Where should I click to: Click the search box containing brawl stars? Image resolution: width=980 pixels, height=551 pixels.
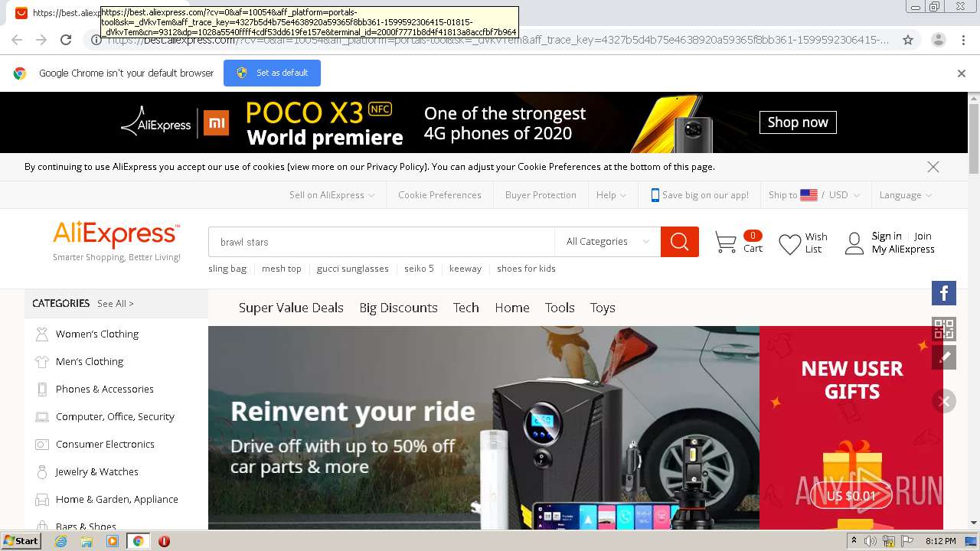pos(381,242)
